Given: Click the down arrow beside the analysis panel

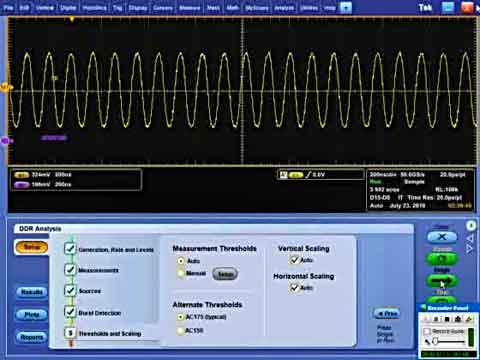Looking at the screenshot, I should 470,249.
